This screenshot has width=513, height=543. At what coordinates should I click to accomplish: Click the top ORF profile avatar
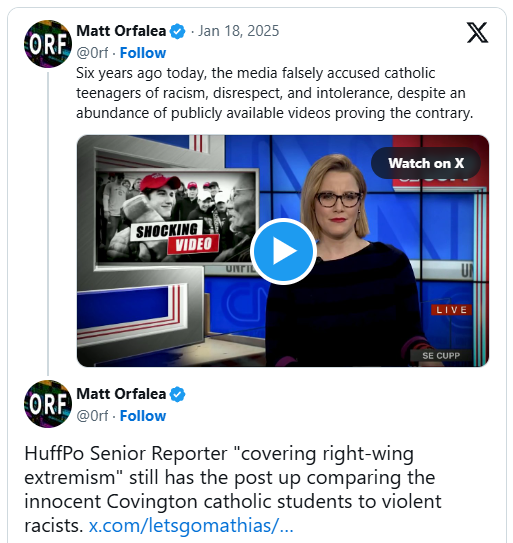point(48,44)
